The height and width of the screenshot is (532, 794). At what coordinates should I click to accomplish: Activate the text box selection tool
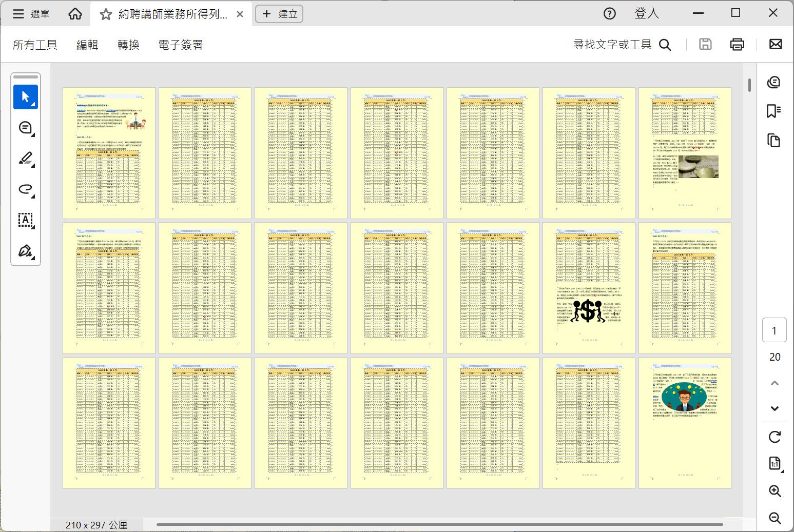(x=26, y=220)
